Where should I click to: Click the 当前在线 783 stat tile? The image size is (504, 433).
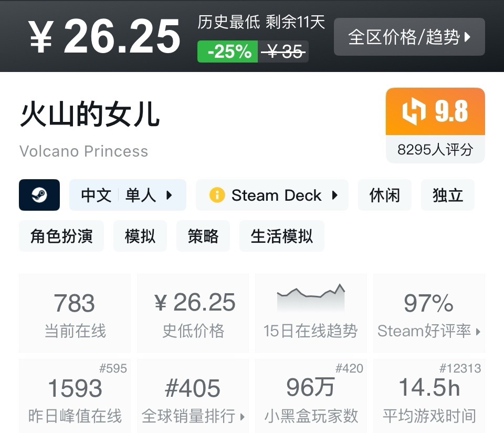75,313
